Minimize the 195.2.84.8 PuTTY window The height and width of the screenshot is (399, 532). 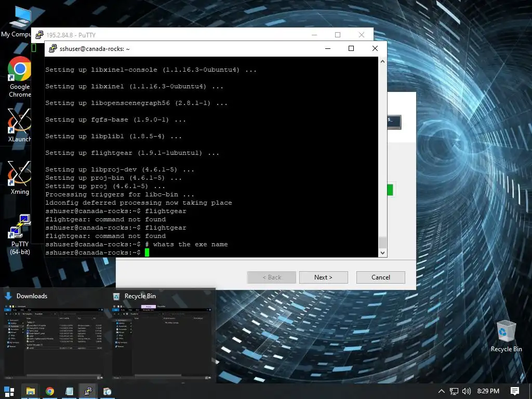[x=314, y=35]
